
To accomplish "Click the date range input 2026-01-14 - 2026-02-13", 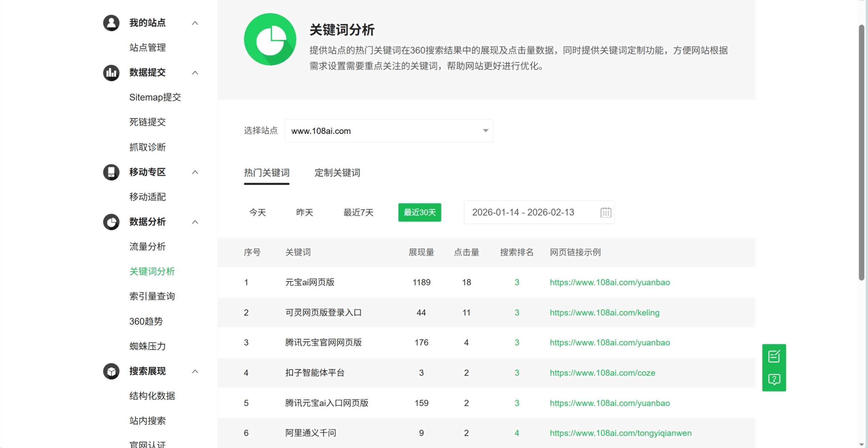I will (x=539, y=212).
